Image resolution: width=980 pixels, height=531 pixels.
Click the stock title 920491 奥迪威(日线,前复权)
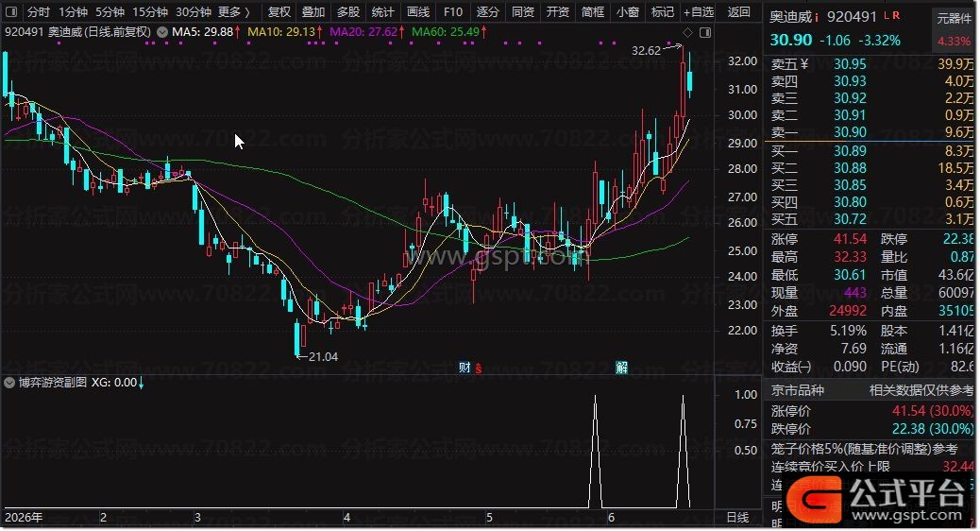click(x=78, y=32)
